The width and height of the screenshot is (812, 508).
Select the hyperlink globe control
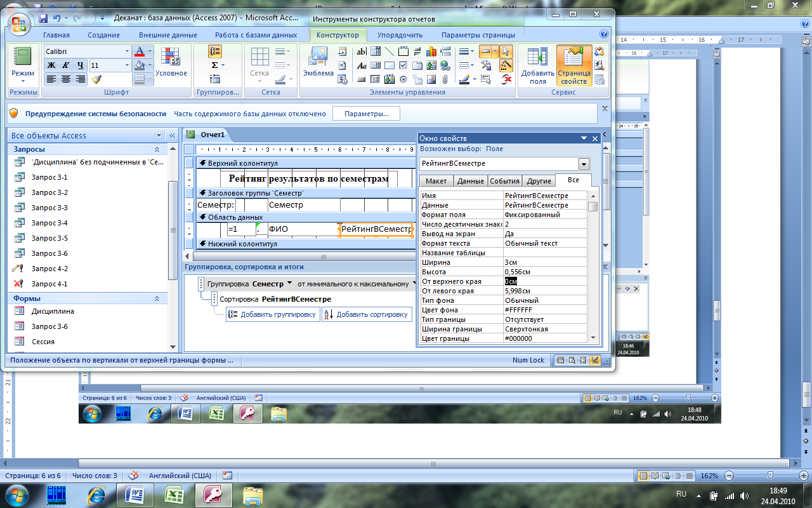pyautogui.click(x=445, y=65)
